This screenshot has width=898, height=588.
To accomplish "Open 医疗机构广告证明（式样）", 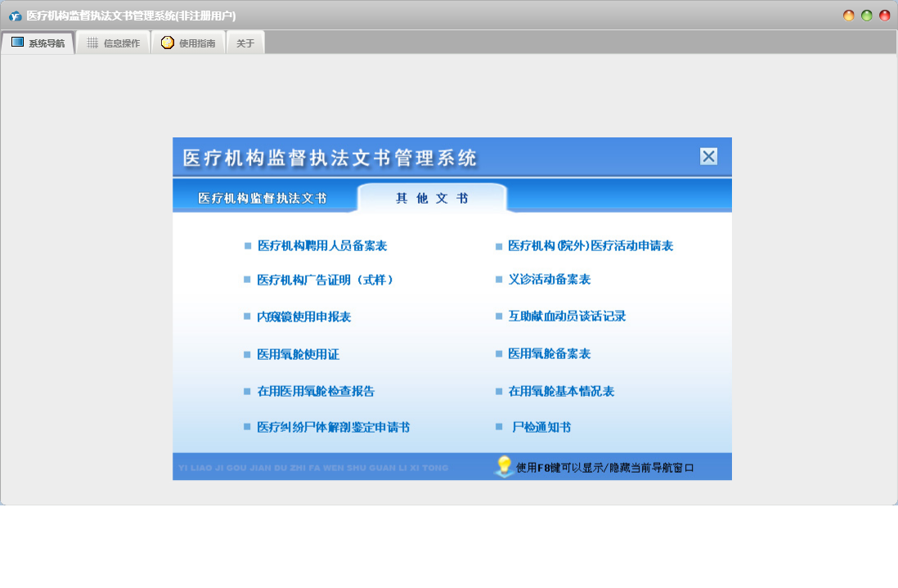I will click(x=326, y=280).
